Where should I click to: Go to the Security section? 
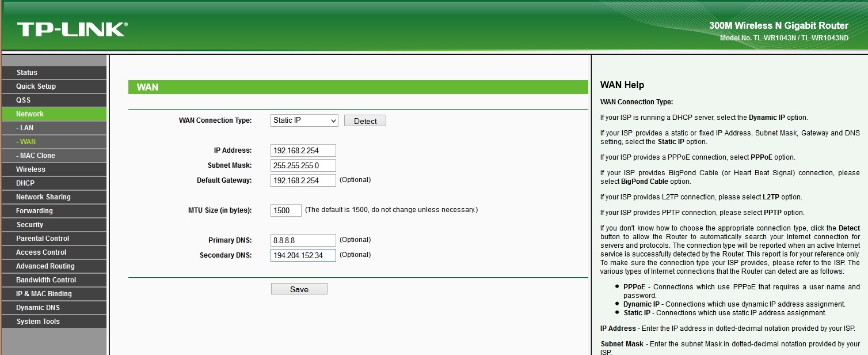click(54, 225)
